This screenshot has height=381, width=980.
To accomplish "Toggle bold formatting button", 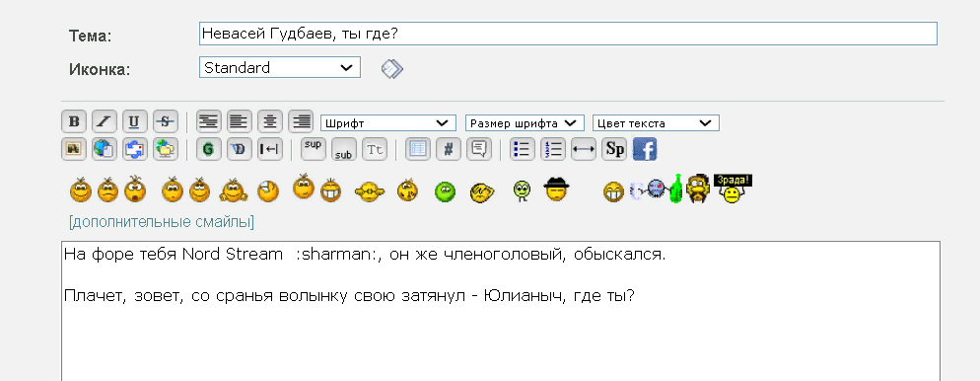I will 74,121.
